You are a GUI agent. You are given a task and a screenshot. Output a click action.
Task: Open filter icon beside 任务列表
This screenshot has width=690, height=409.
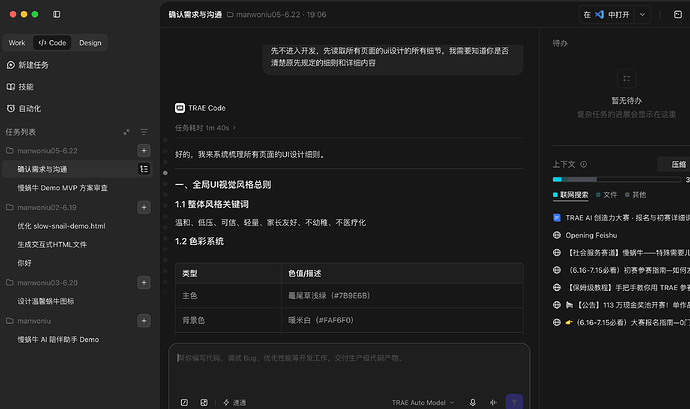[144, 132]
